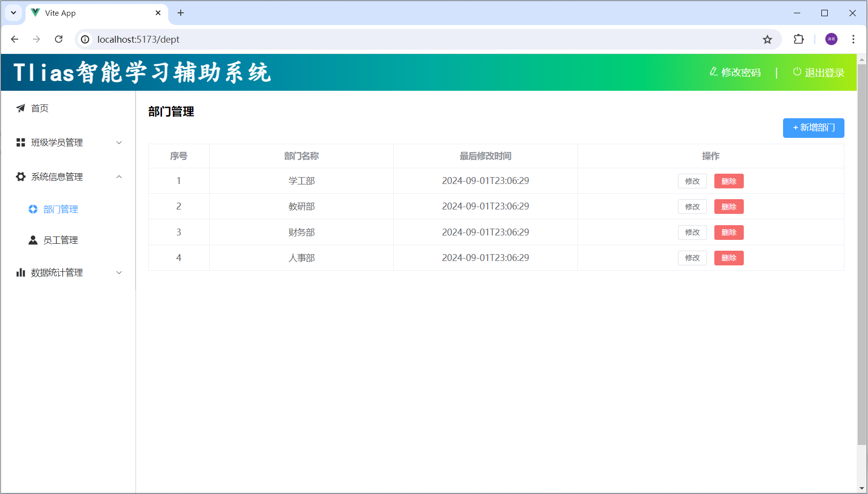Click the paper plane home icon

21,108
